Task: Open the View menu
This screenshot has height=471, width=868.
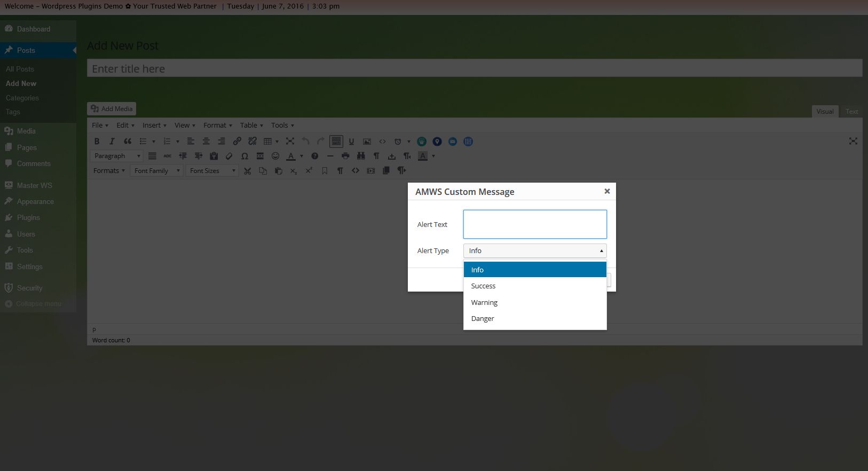Action: (185, 125)
